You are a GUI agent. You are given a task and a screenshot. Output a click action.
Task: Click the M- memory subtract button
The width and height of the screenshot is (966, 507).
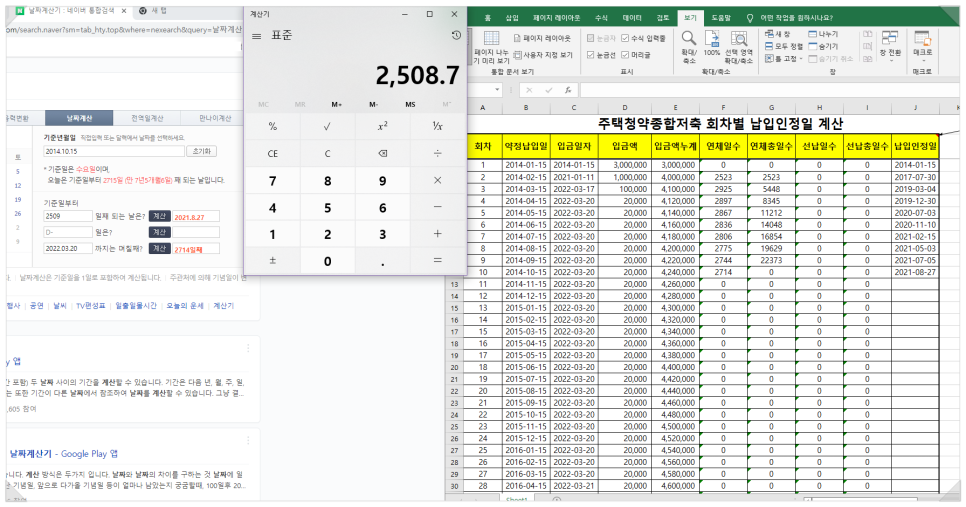pos(373,104)
